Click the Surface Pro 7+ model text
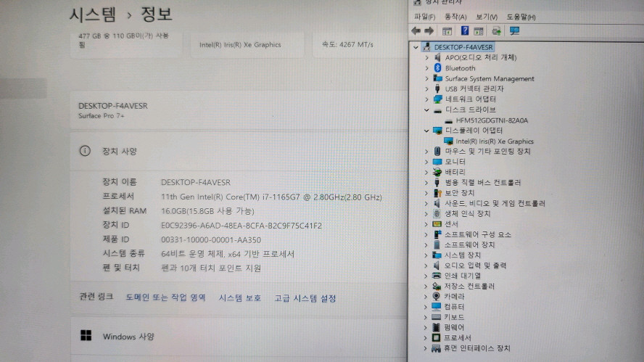644x362 pixels. [102, 116]
